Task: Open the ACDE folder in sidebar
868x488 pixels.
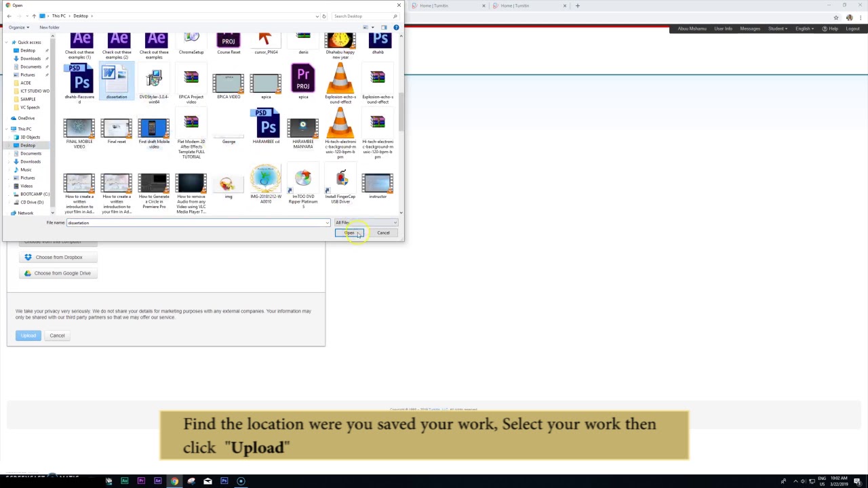Action: click(26, 83)
